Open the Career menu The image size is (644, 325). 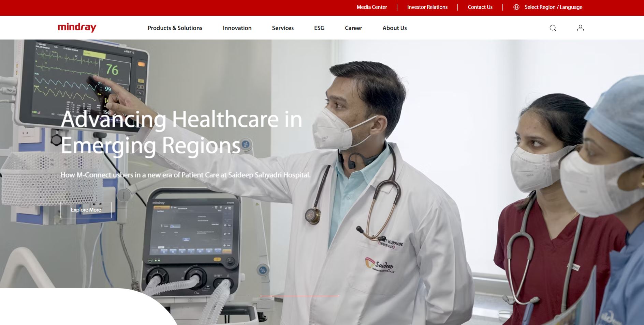click(353, 28)
